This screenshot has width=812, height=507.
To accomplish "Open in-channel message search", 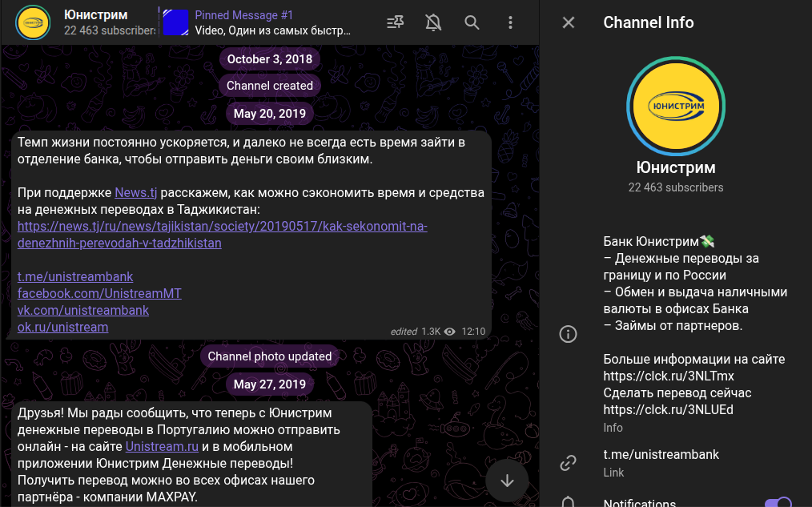I will (472, 22).
